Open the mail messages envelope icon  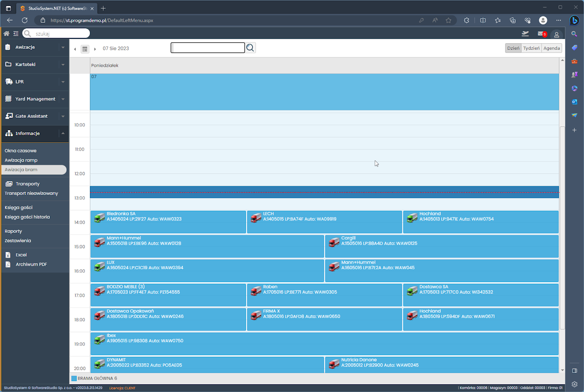[541, 34]
